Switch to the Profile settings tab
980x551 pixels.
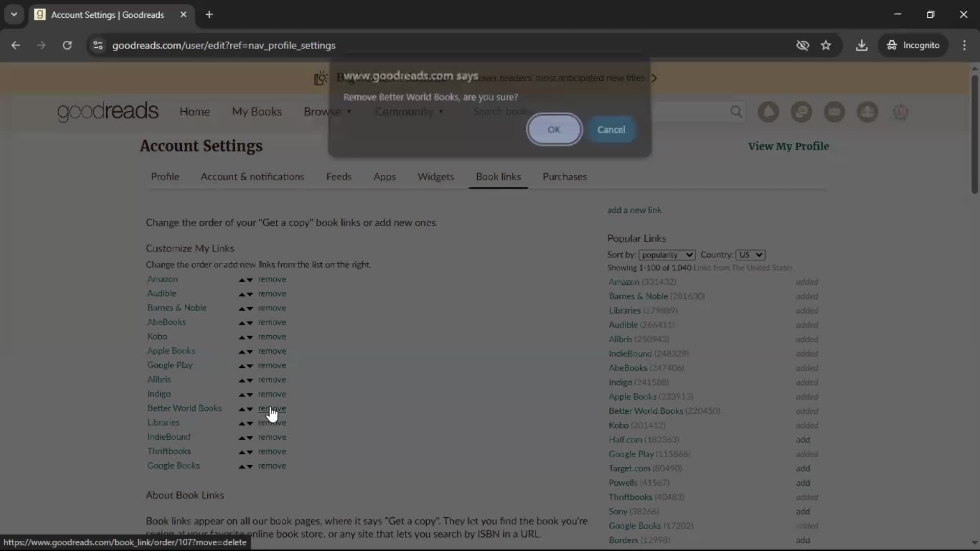coord(165,177)
